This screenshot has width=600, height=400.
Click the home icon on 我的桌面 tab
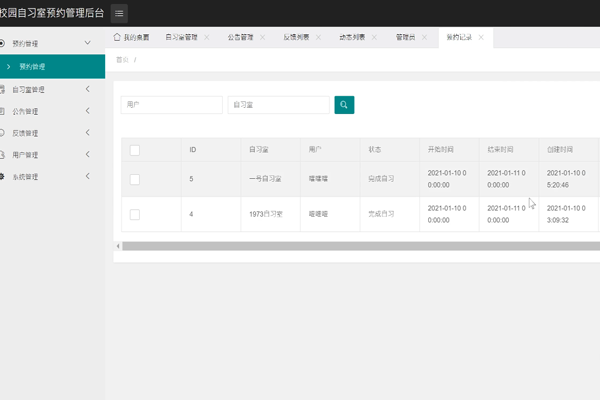pos(117,37)
